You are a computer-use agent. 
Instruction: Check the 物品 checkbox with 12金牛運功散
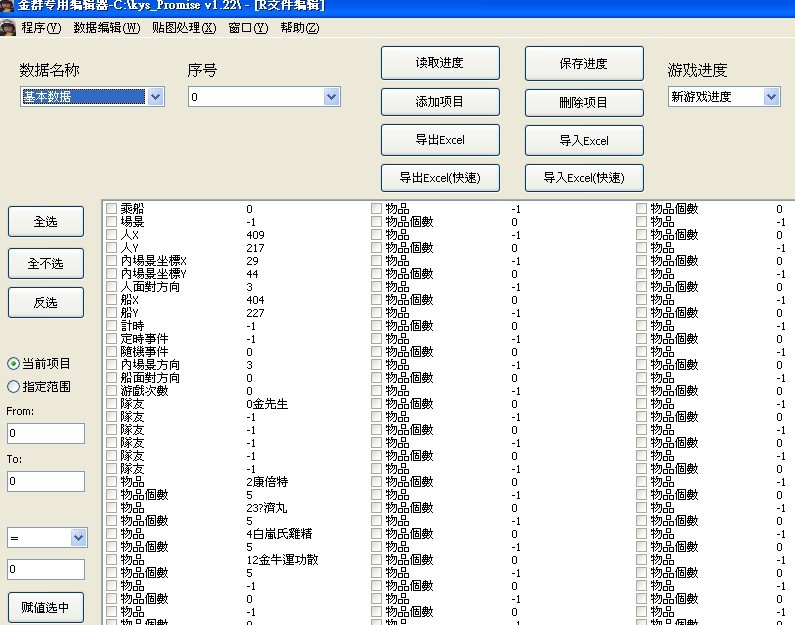pos(112,560)
